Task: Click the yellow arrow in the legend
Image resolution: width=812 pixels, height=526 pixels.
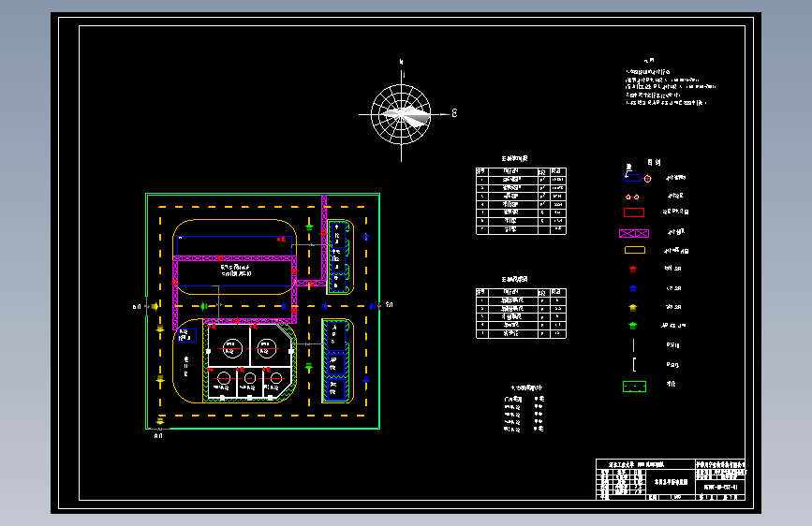Action: [x=632, y=307]
